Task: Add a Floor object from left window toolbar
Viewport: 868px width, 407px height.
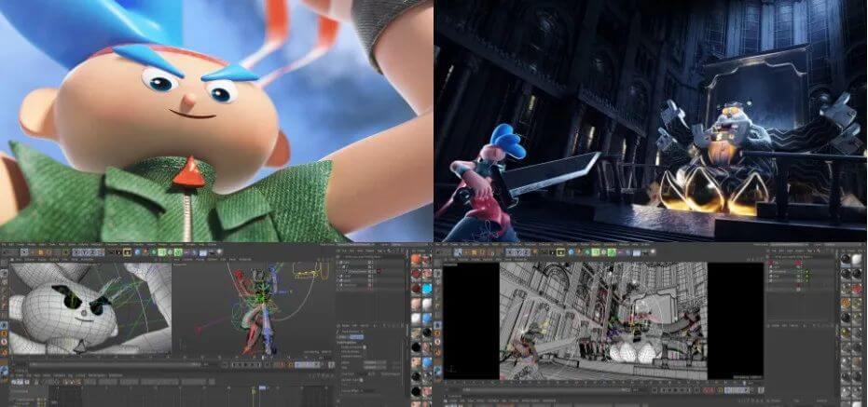Action: [x=202, y=252]
